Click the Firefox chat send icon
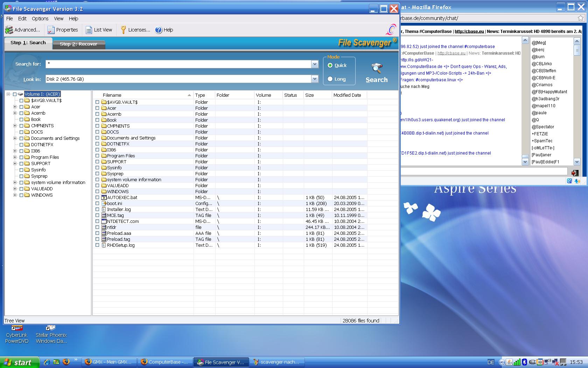The height and width of the screenshot is (368, 588). click(575, 173)
